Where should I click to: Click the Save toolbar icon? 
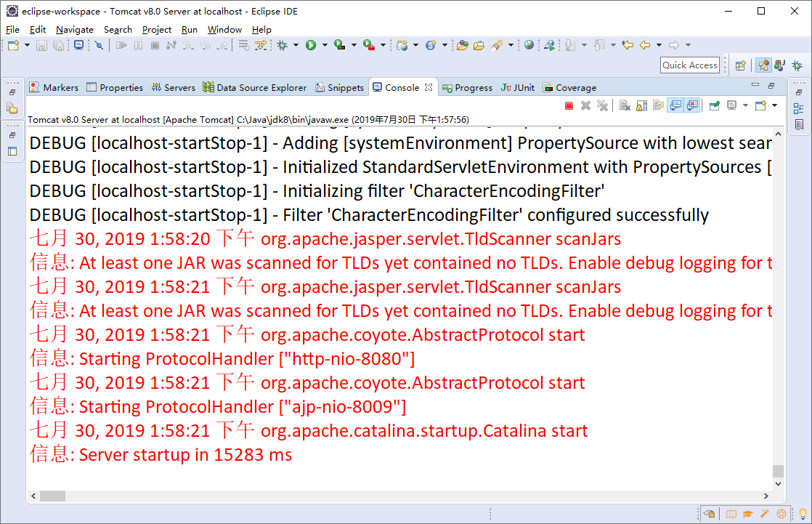41,46
